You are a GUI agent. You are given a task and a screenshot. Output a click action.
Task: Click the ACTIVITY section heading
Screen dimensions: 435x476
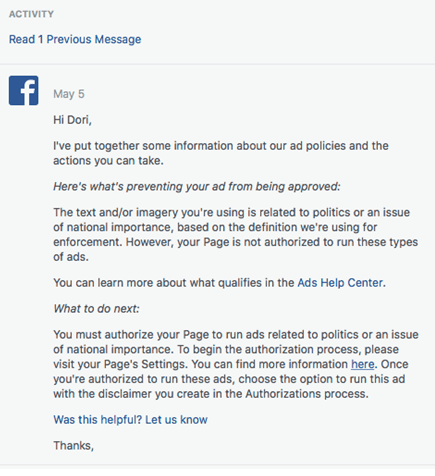31,14
